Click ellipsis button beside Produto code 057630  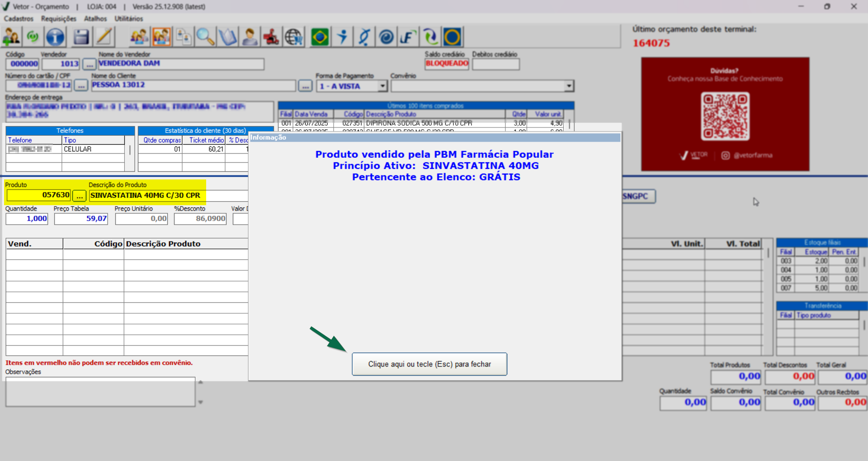[x=80, y=196]
